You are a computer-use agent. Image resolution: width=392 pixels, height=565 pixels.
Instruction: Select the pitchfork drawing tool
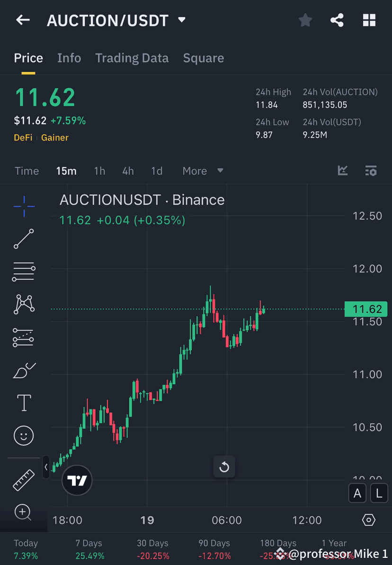click(x=24, y=337)
